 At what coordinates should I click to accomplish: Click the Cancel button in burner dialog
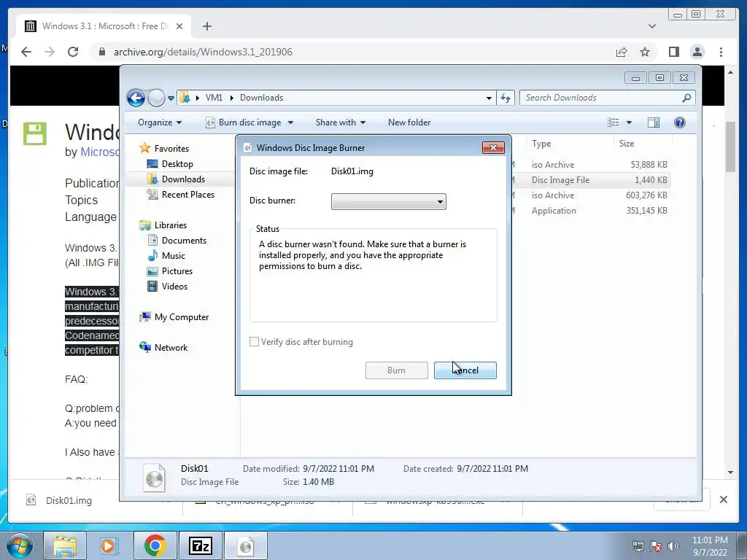465,370
